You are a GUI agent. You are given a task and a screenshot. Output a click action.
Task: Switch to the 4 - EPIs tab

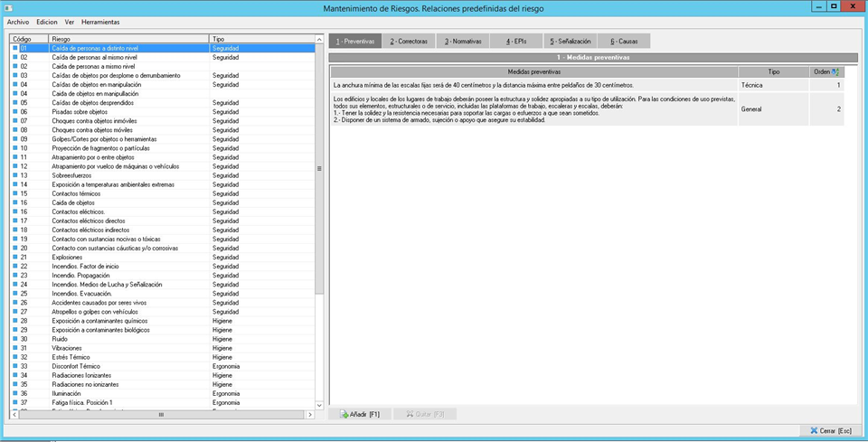pyautogui.click(x=516, y=41)
